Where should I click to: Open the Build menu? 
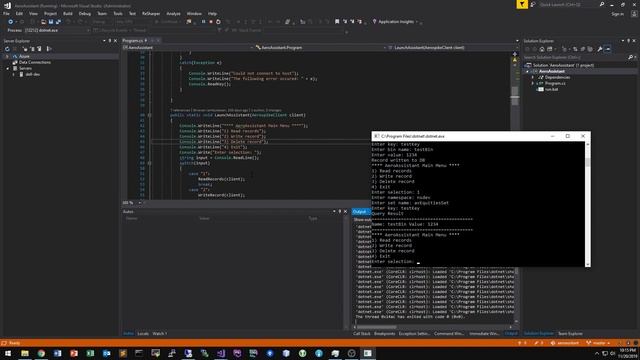coord(68,13)
